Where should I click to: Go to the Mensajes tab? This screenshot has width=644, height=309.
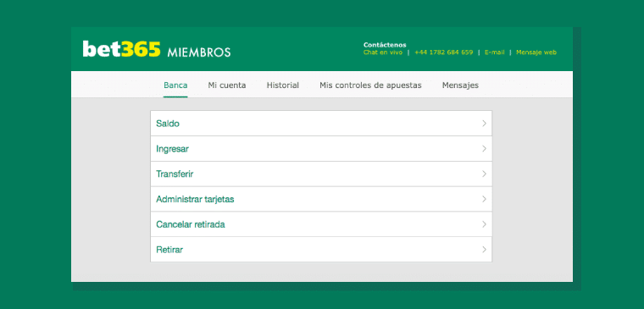coord(460,86)
